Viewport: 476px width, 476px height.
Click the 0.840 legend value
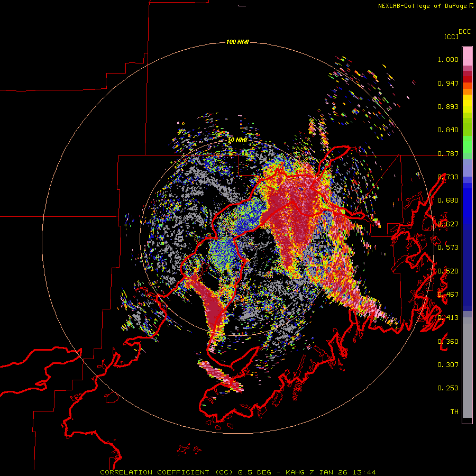[x=448, y=130]
